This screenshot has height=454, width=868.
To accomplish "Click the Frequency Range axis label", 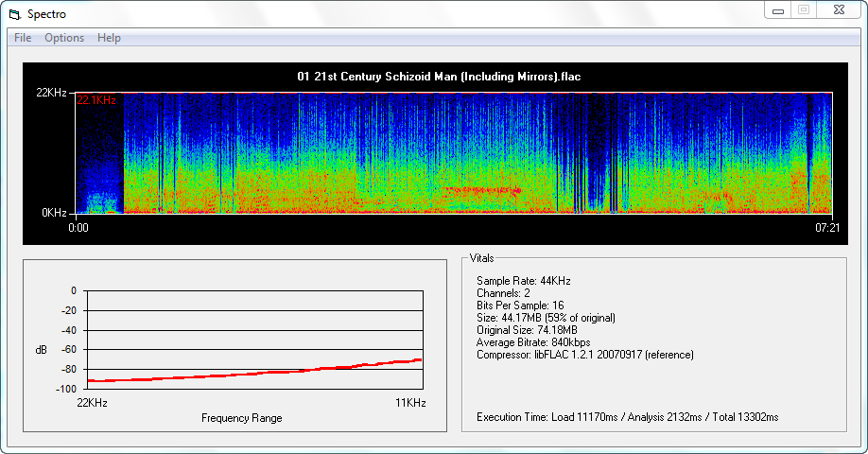I will click(x=241, y=418).
